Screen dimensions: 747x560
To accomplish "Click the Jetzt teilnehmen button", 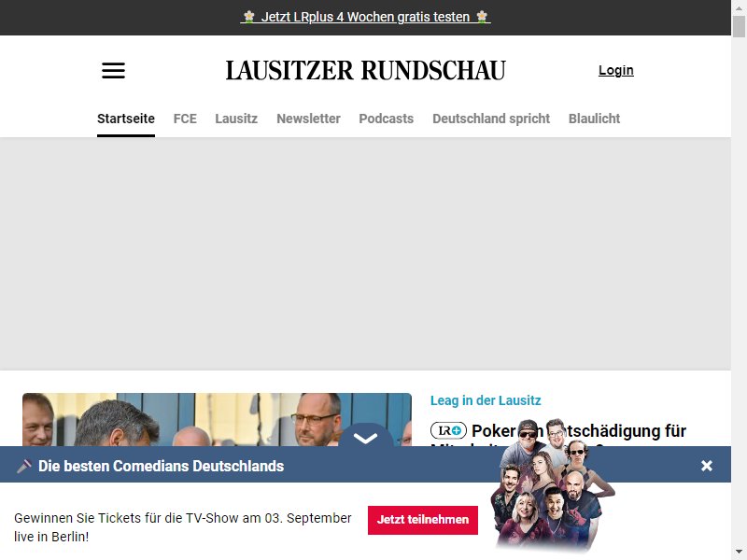I will pos(423,520).
